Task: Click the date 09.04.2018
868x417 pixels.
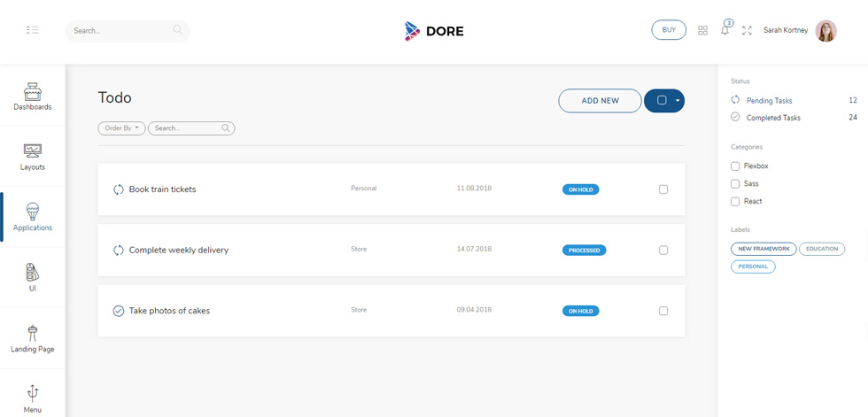Action: [x=474, y=310]
